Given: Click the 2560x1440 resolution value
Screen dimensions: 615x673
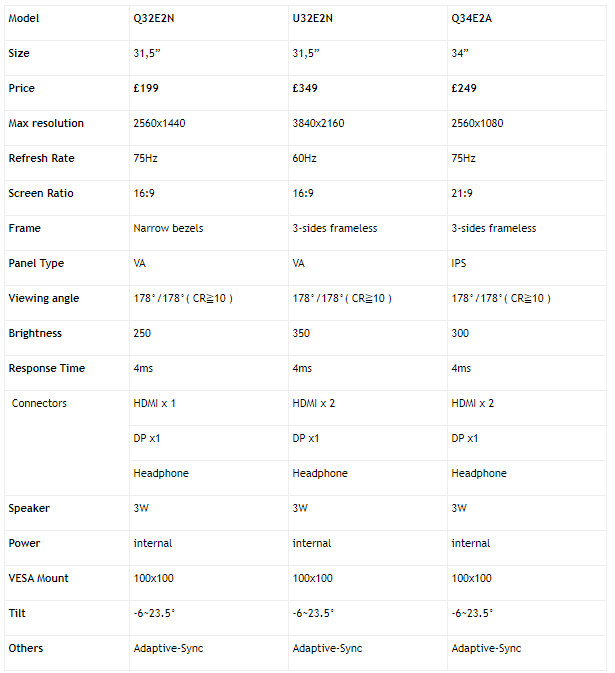Looking at the screenshot, I should click(x=159, y=124).
